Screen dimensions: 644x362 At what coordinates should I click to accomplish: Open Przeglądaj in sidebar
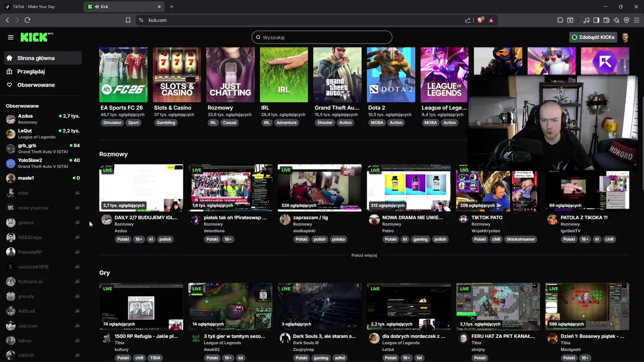42,71
